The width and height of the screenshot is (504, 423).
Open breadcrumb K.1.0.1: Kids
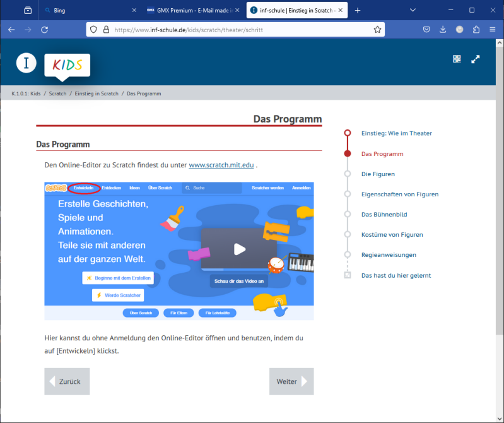(x=26, y=93)
